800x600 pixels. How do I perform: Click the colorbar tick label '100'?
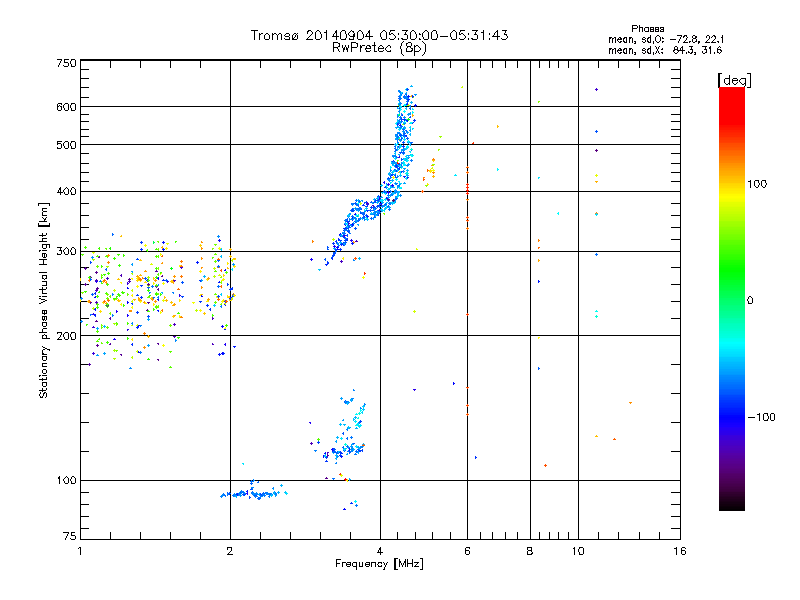point(757,184)
